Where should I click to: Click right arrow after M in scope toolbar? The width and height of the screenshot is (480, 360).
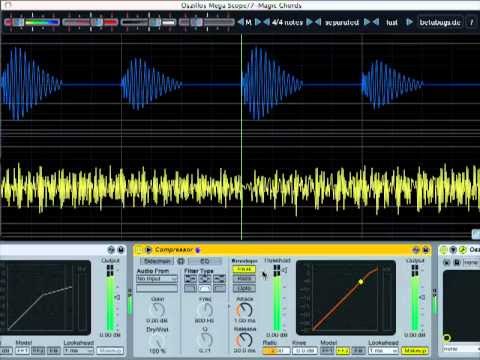(x=257, y=22)
